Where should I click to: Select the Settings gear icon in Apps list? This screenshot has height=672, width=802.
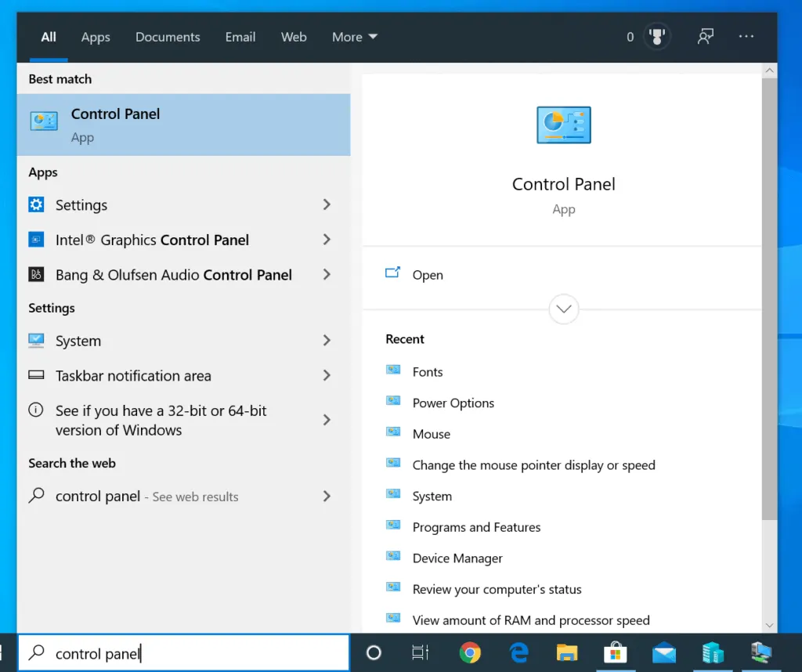click(x=36, y=204)
